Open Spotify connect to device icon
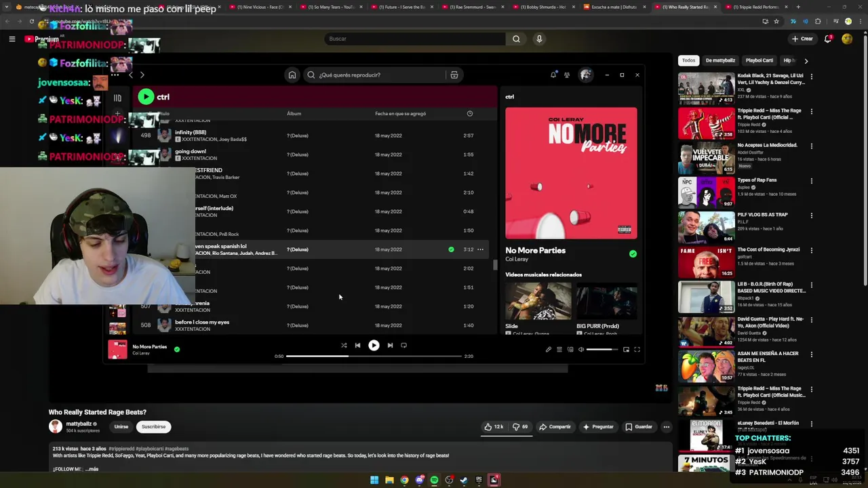 point(570,350)
